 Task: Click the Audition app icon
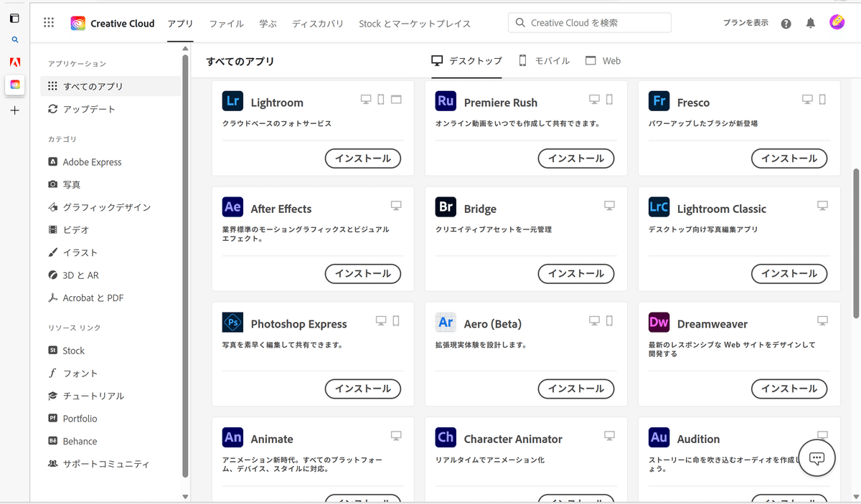pos(659,437)
